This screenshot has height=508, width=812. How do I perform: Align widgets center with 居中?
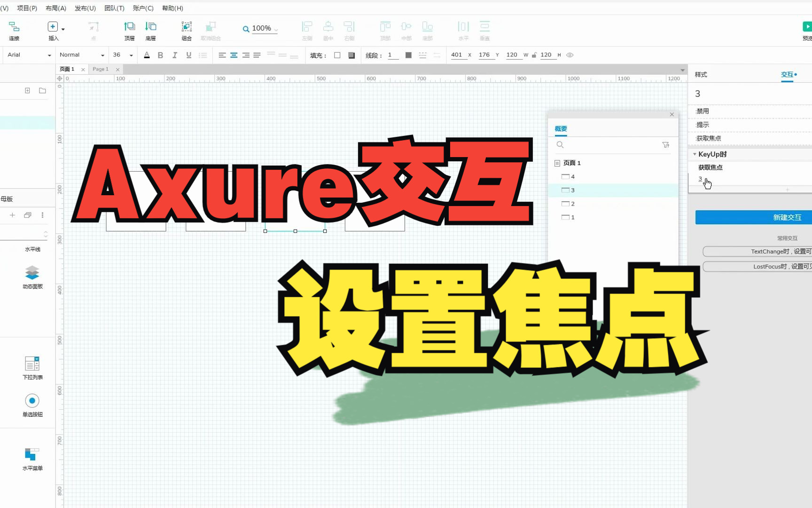[x=328, y=31]
